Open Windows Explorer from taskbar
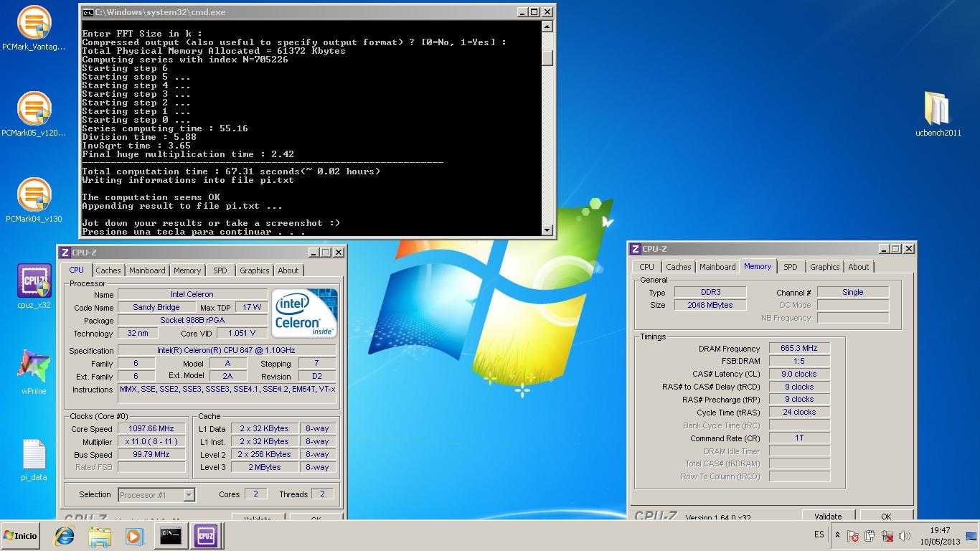The width and height of the screenshot is (980, 551). [x=100, y=536]
